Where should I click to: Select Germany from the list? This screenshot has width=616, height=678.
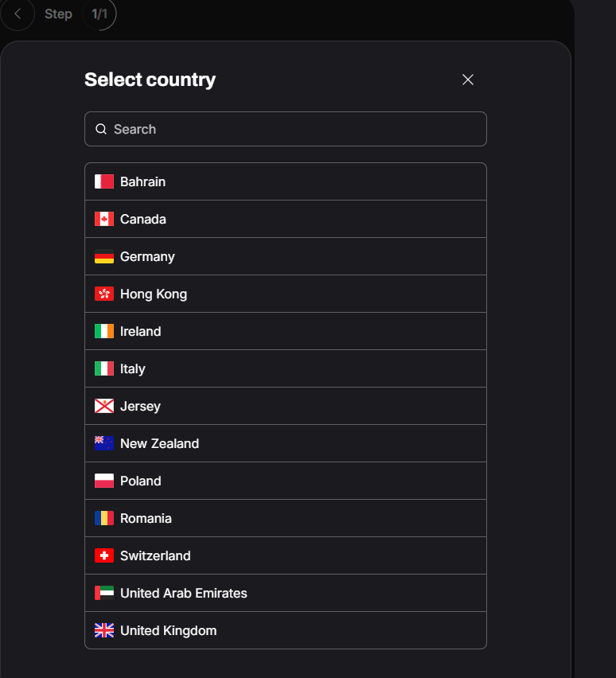148,256
